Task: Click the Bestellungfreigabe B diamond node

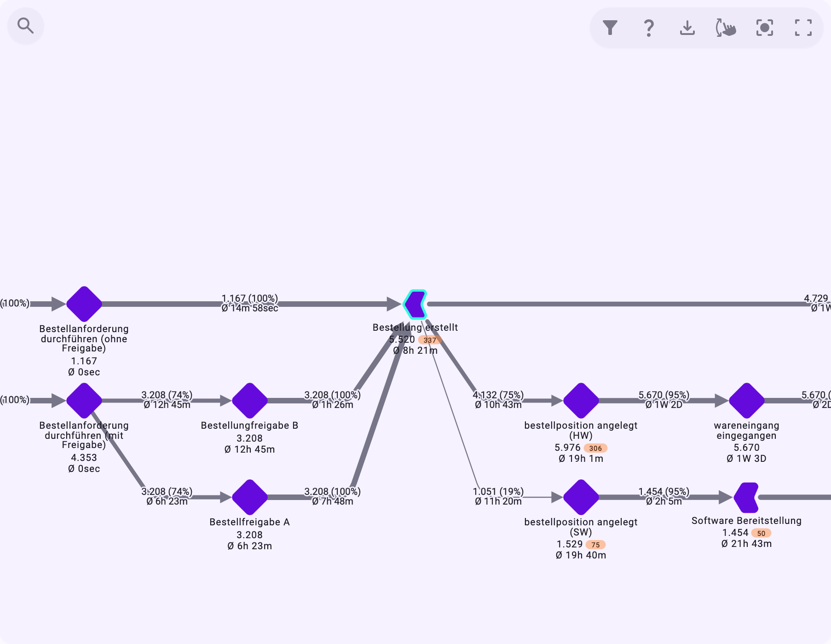Action: (250, 401)
